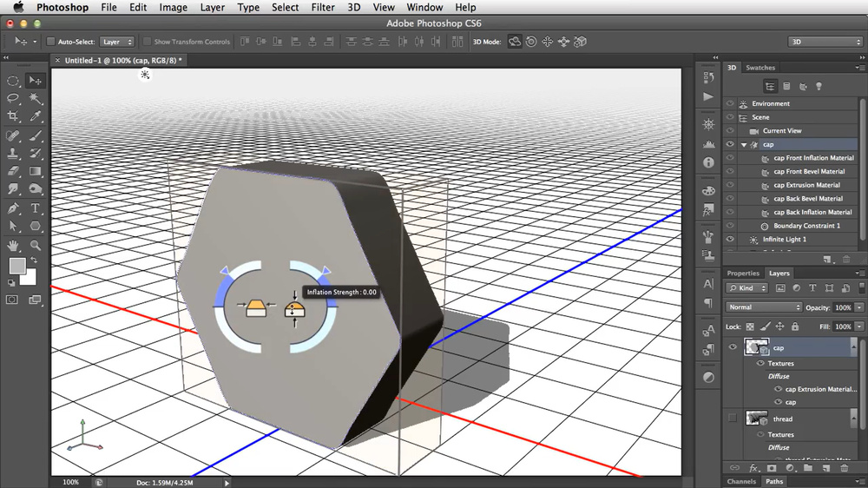Select cap Extrusion Material in 3D panel
This screenshot has width=868, height=488.
(806, 185)
